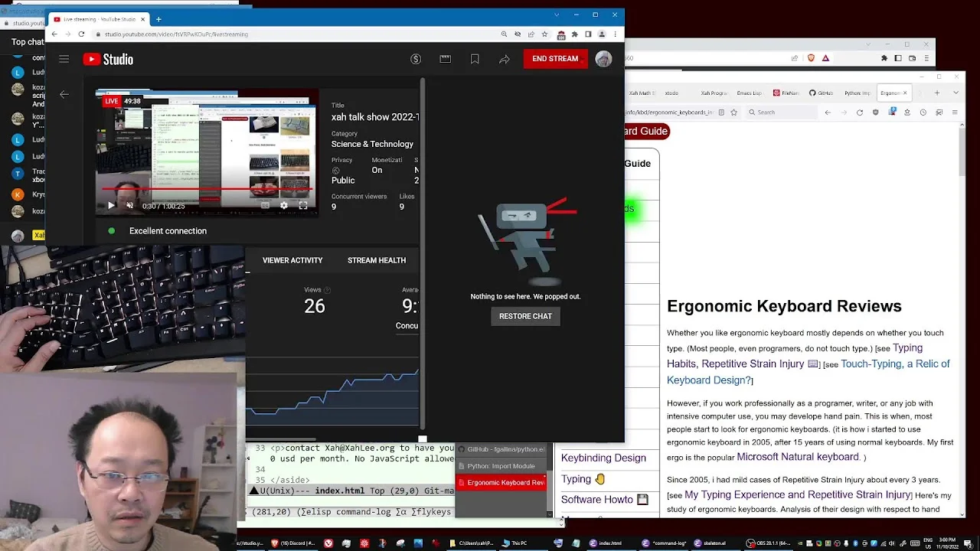
Task: Click the share stream arrow icon
Action: tap(504, 59)
